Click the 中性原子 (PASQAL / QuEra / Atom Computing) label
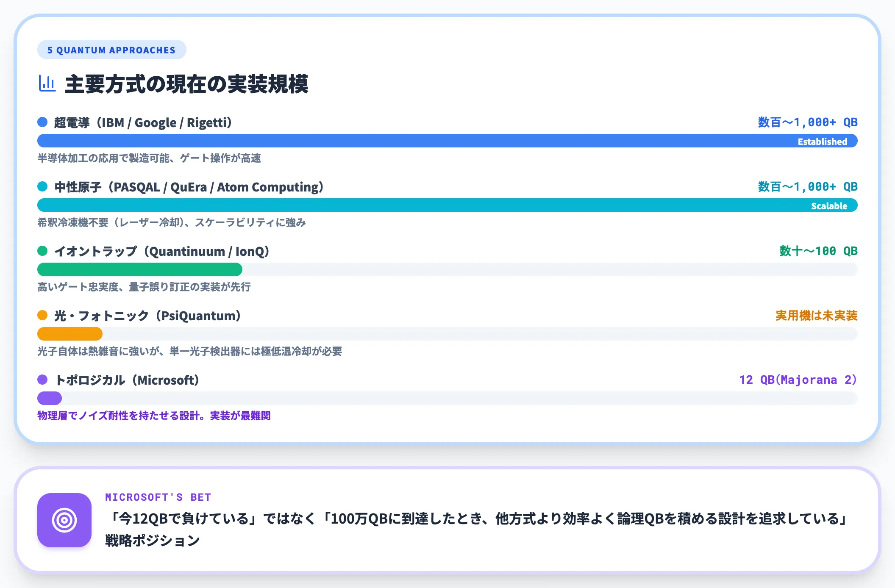895x588 pixels. point(189,187)
